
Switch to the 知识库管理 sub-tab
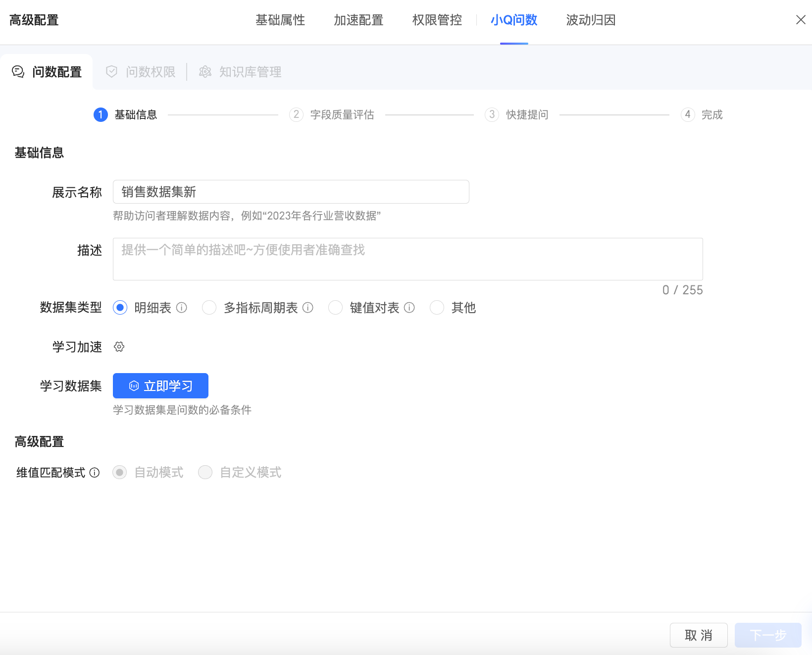click(240, 72)
